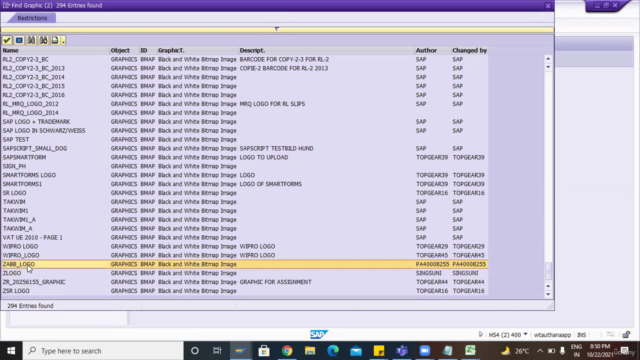Open the Windows Start menu

(x=11, y=351)
